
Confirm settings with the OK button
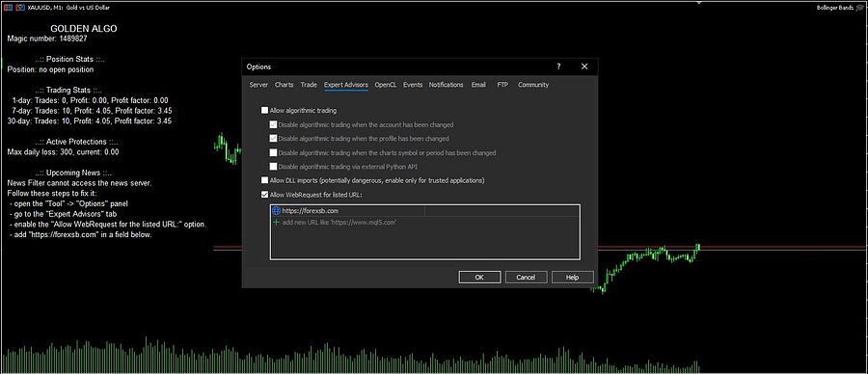pyautogui.click(x=480, y=278)
